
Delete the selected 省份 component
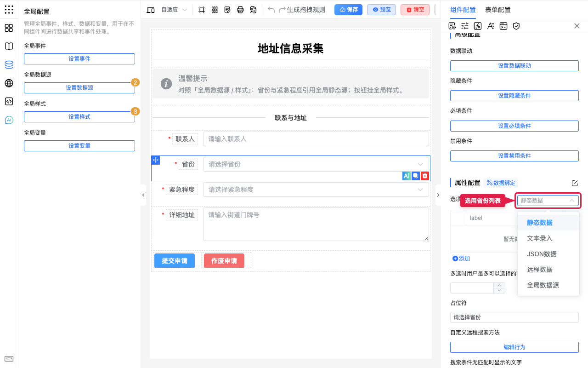tap(425, 176)
